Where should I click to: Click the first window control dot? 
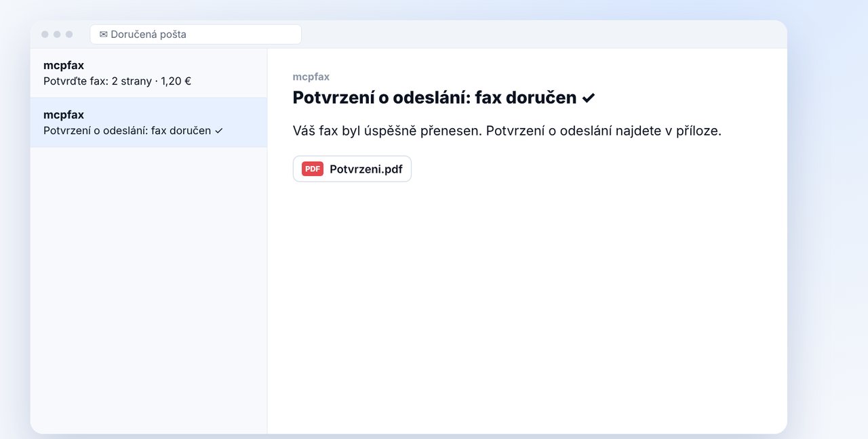[x=45, y=35]
